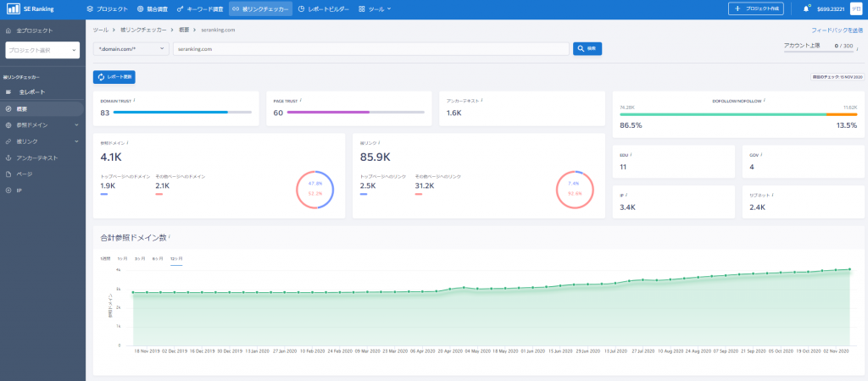Viewport: 868px width, 381px height.
Task: Click the info icon beside PAGE TRUST
Action: pyautogui.click(x=301, y=101)
